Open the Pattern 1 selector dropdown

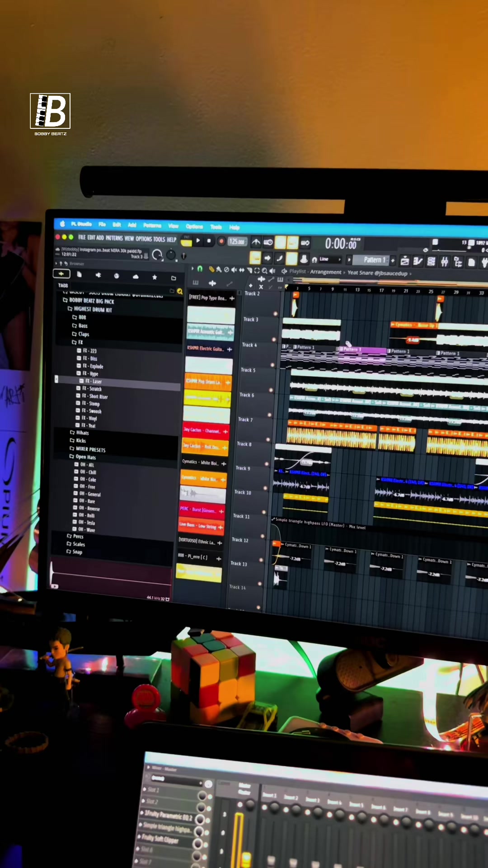pos(375,260)
